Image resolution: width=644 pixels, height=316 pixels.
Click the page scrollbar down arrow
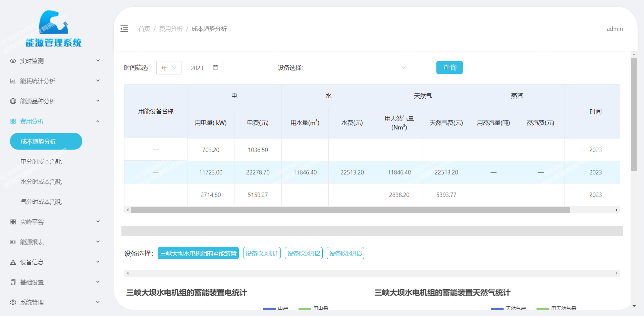pyautogui.click(x=634, y=306)
